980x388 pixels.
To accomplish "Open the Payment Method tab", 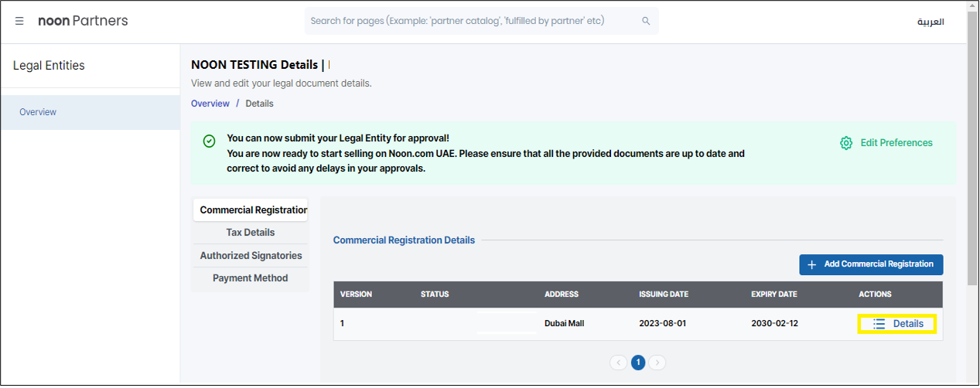I will tap(250, 278).
